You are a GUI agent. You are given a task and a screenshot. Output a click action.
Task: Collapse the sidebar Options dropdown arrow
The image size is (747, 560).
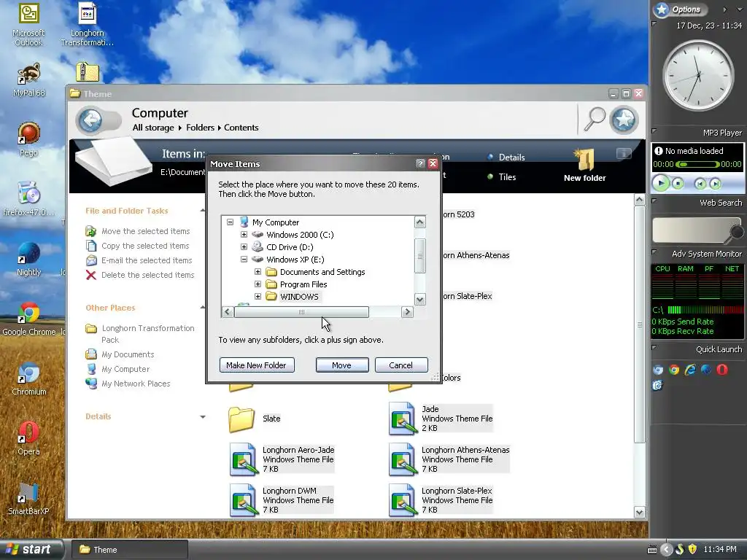740,9
